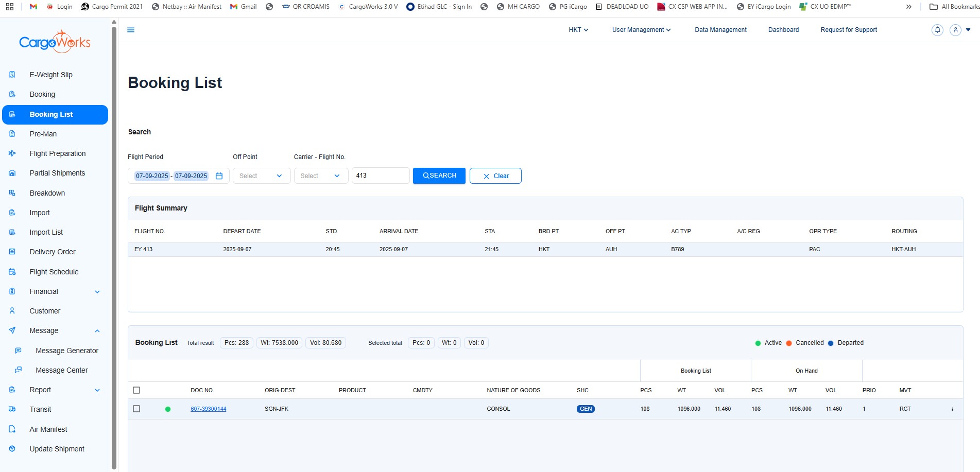
Task: Click the hamburger menu icon
Action: pos(131,30)
